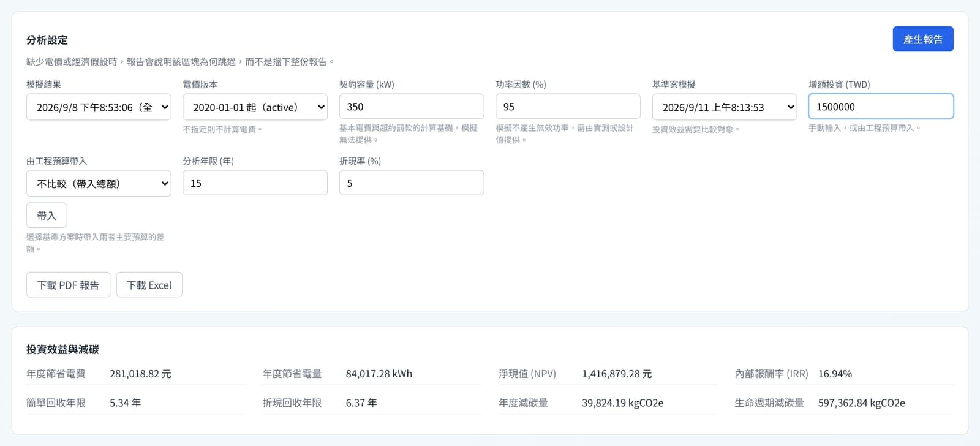Click the 5.34 年 simple payback value

[x=126, y=403]
